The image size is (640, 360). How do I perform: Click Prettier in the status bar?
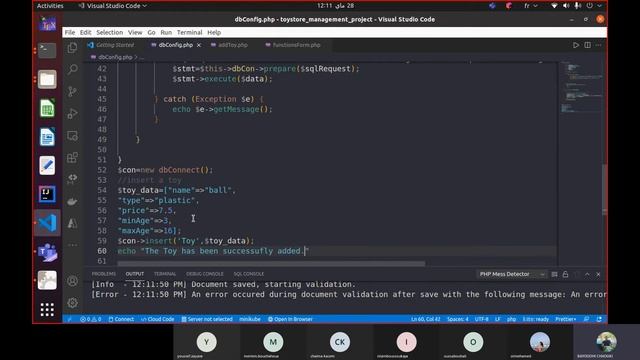click(x=566, y=319)
